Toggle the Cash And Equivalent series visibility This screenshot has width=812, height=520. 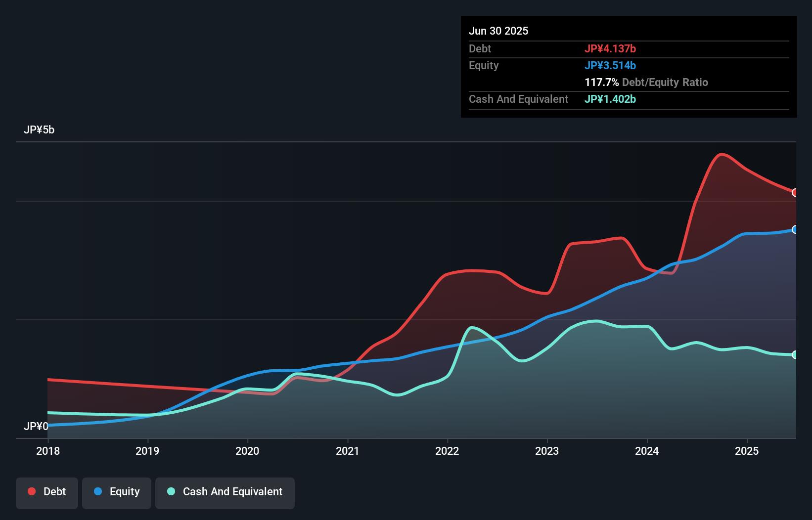tap(225, 492)
